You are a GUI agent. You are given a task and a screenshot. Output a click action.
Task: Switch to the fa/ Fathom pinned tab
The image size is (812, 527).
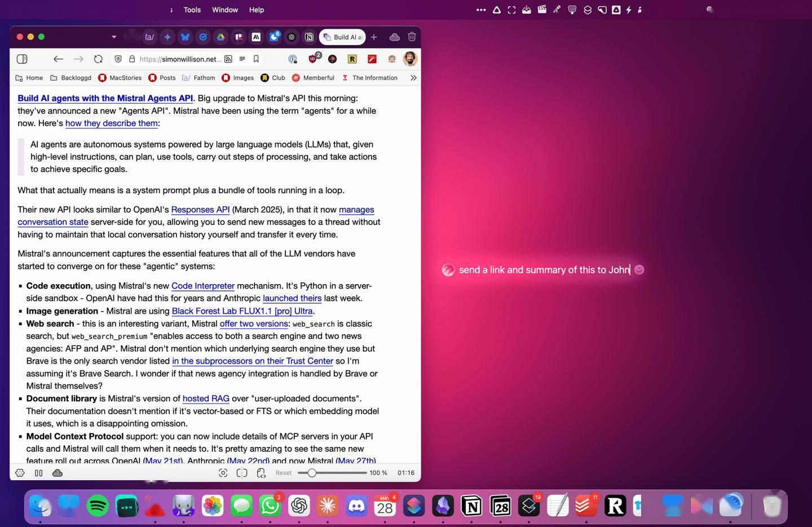[x=149, y=37]
